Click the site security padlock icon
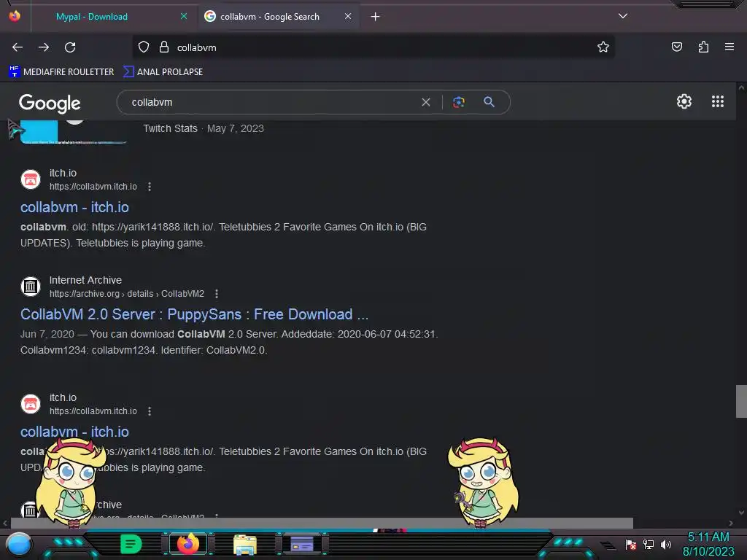The image size is (747, 560). 164,47
